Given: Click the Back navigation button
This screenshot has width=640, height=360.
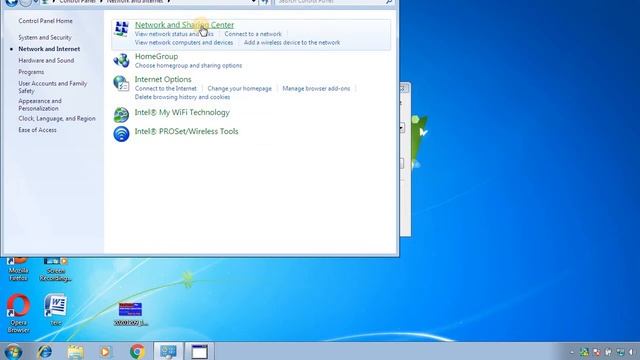Looking at the screenshot, I should [11, 2].
